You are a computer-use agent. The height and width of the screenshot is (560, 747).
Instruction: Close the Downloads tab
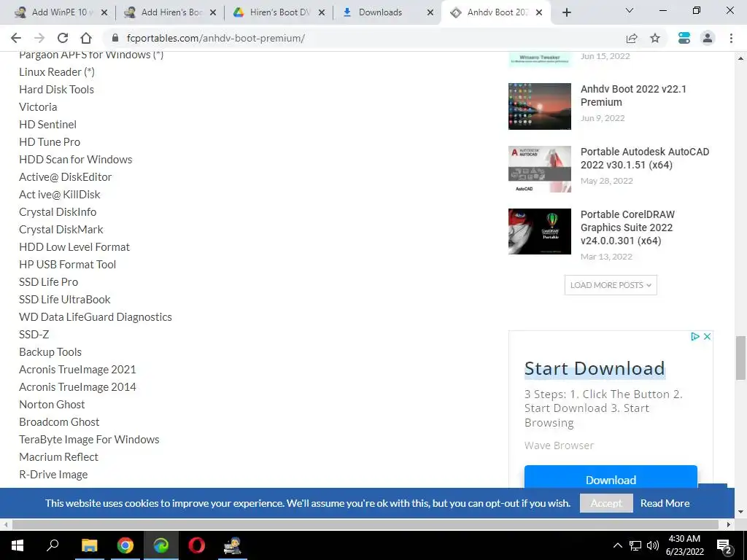click(430, 12)
